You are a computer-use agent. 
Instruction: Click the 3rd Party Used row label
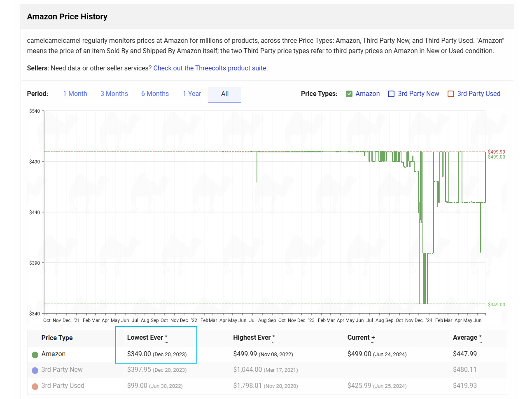[x=63, y=386]
